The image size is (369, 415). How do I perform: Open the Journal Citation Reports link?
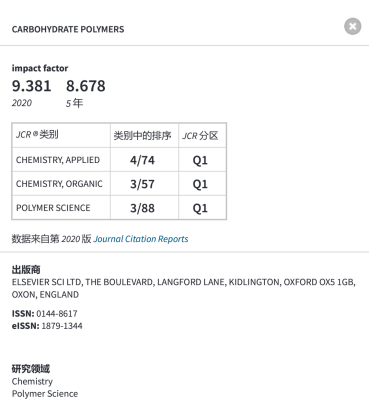[x=141, y=239]
